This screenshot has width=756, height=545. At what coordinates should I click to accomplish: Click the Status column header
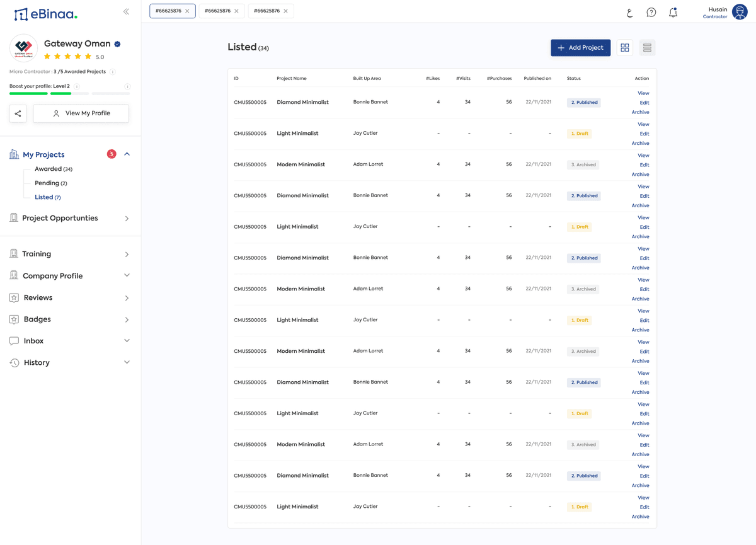[574, 79]
